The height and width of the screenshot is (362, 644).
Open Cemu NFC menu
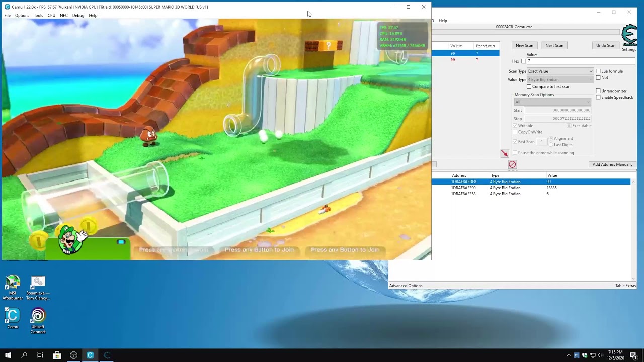[64, 16]
